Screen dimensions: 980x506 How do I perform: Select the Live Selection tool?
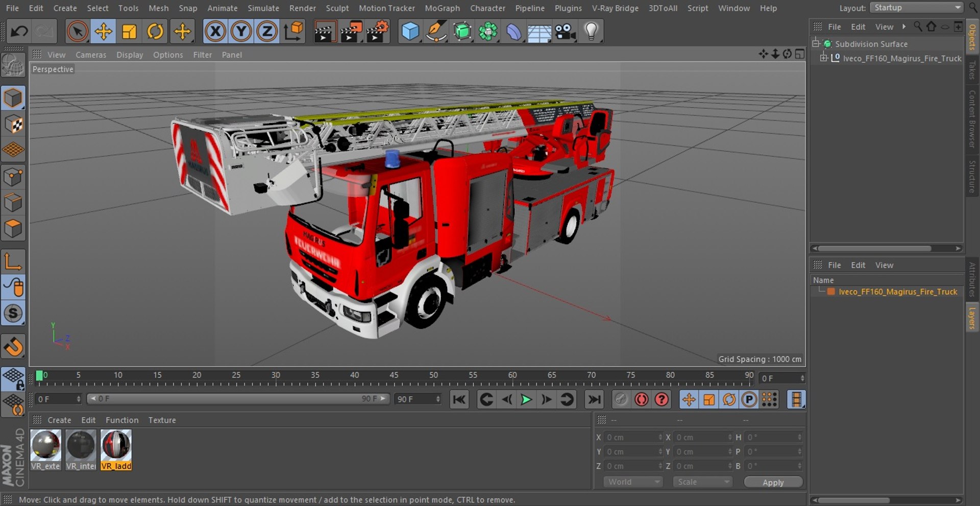pos(77,32)
